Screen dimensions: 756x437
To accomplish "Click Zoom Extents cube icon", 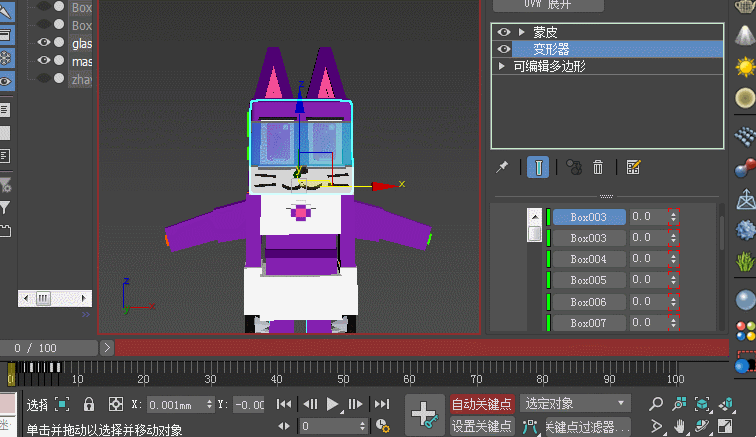I will 702,404.
